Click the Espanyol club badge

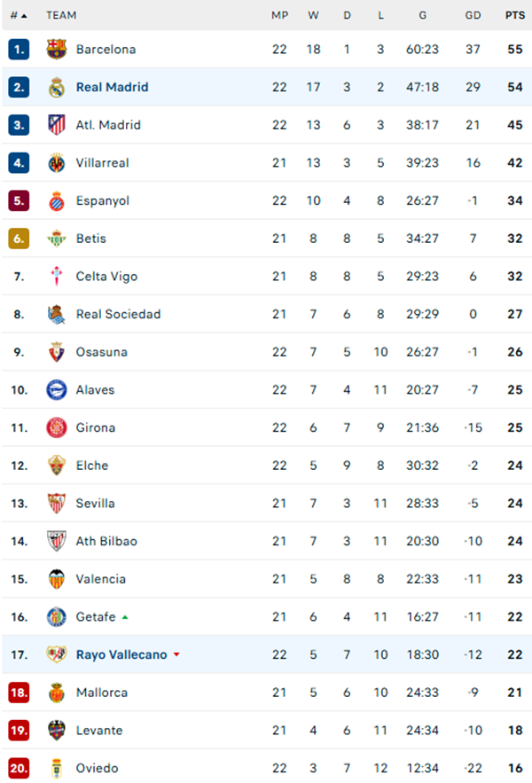(x=57, y=201)
